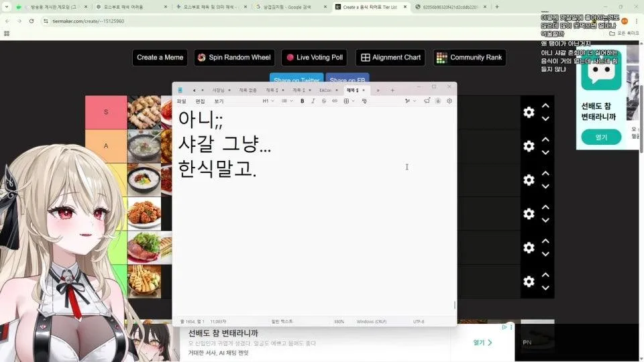Viewport: 644px width, 362px height.
Task: Apply bold formatting in Notepad toolbar
Action: pyautogui.click(x=303, y=101)
